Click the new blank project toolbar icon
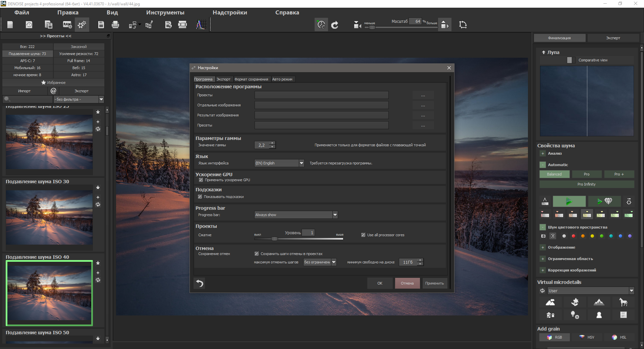 coord(10,25)
